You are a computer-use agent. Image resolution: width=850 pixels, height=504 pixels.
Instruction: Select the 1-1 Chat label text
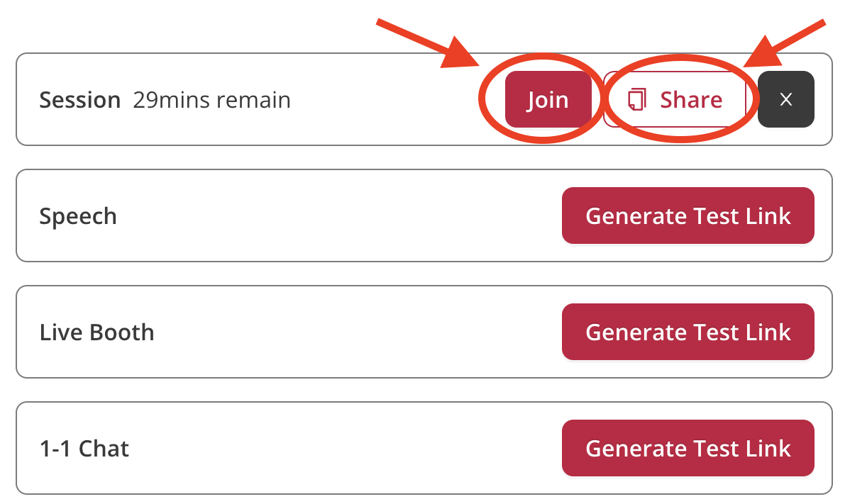[x=84, y=449]
